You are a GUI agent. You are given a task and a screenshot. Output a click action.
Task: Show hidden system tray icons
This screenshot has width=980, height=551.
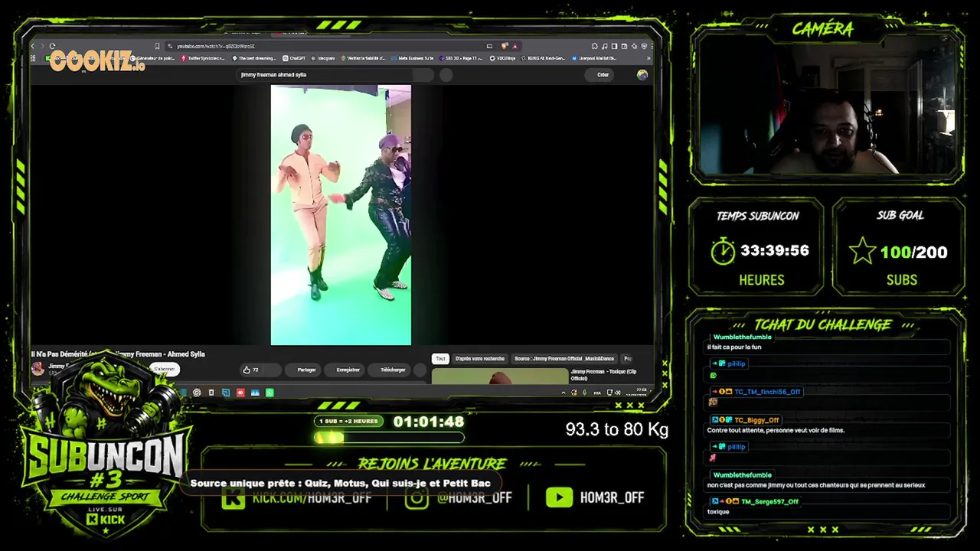tap(563, 393)
